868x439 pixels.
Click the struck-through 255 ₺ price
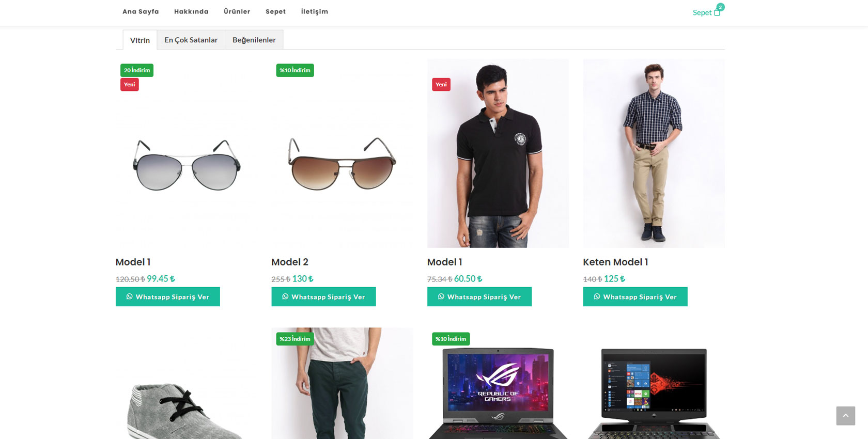pos(281,279)
